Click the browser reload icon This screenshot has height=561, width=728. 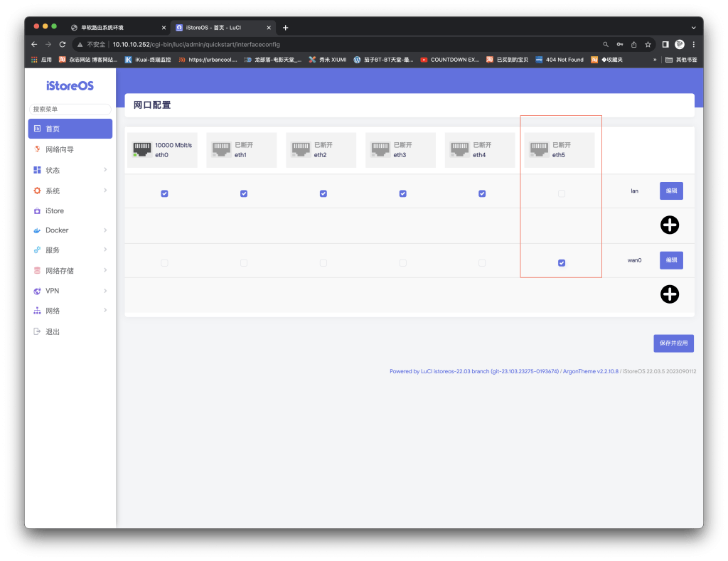(x=63, y=44)
